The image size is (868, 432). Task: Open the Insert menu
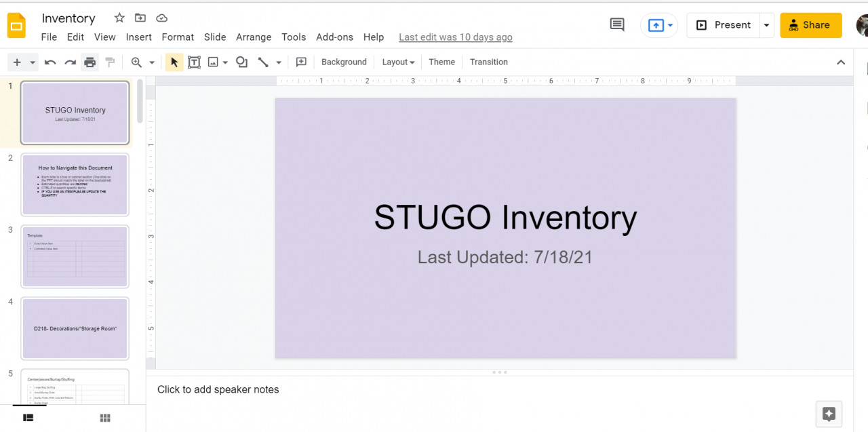139,37
